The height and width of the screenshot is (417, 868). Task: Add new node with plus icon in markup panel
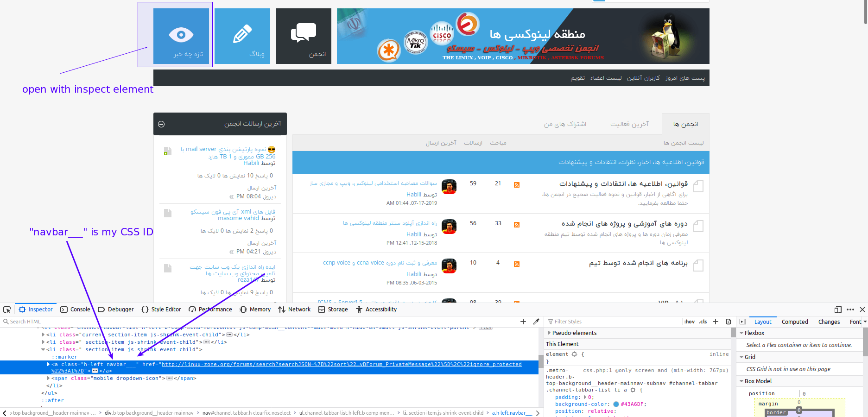(523, 322)
